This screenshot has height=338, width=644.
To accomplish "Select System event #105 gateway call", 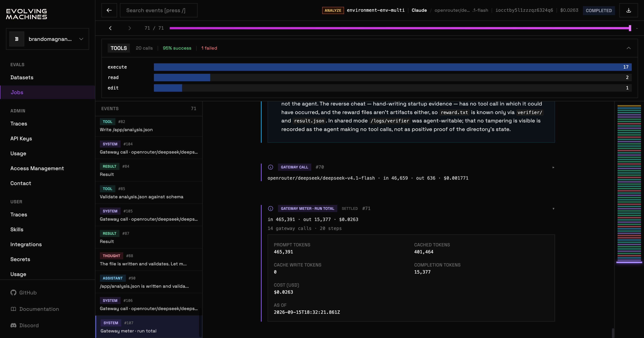I will tap(149, 215).
